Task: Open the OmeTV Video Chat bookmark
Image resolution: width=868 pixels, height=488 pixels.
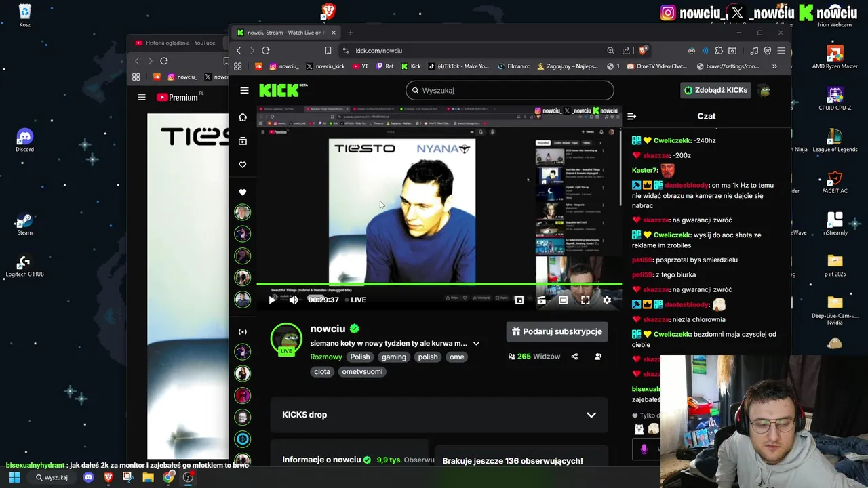Action: pos(656,66)
